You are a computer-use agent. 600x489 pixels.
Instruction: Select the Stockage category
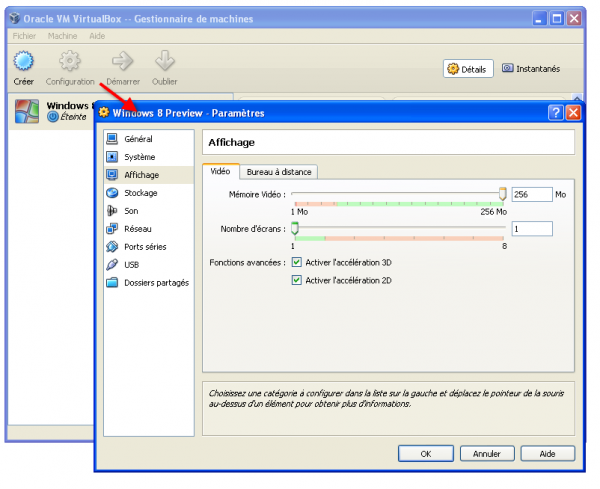coord(140,193)
